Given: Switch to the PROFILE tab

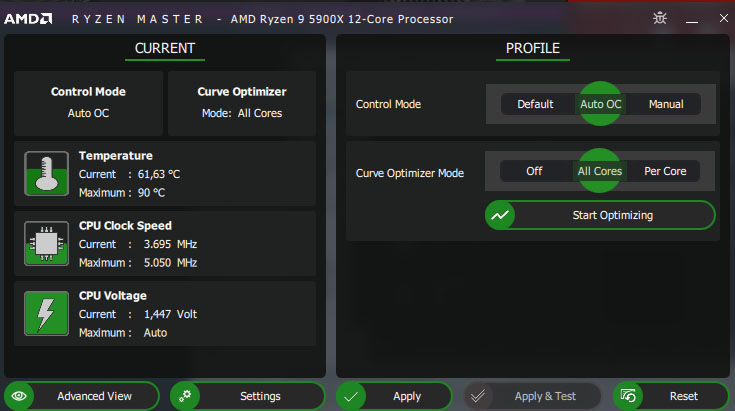Looking at the screenshot, I should click(533, 48).
